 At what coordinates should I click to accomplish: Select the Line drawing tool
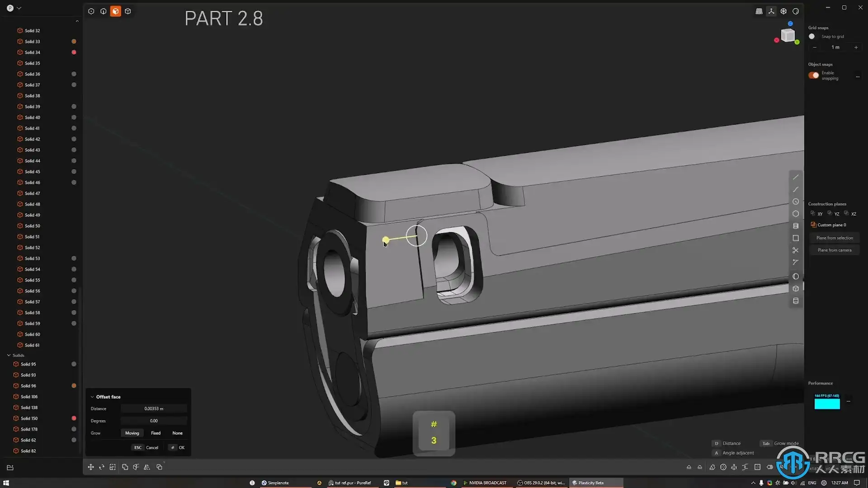(x=796, y=177)
